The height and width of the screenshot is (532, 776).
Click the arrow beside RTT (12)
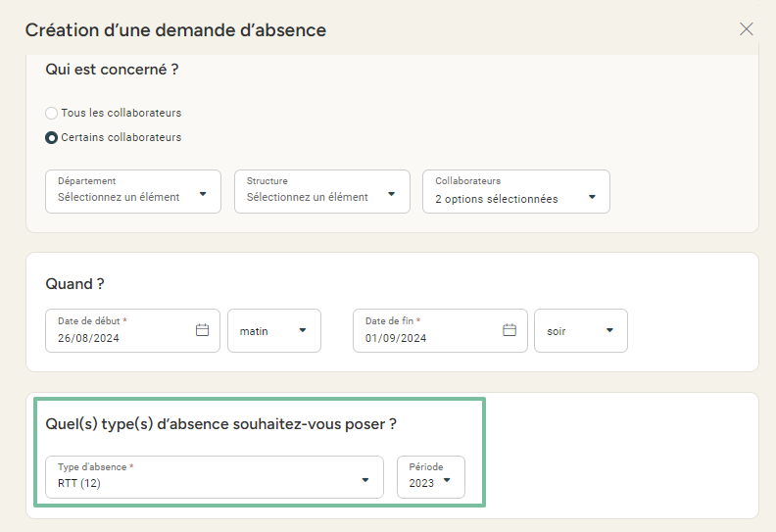point(365,480)
